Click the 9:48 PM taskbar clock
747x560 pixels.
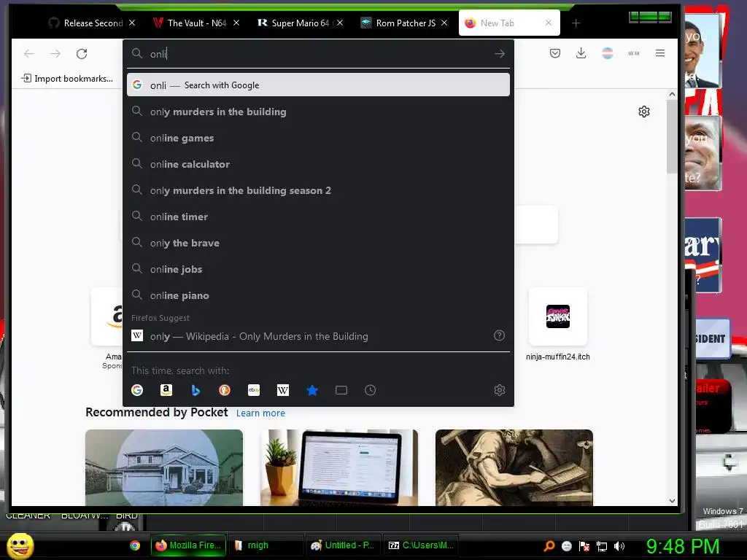pyautogui.click(x=683, y=546)
